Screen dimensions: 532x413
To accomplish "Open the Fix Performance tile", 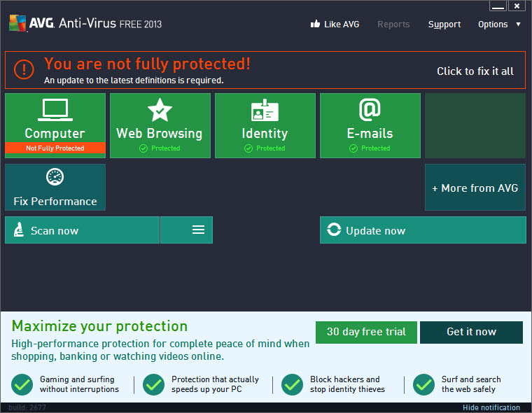I will coord(55,188).
